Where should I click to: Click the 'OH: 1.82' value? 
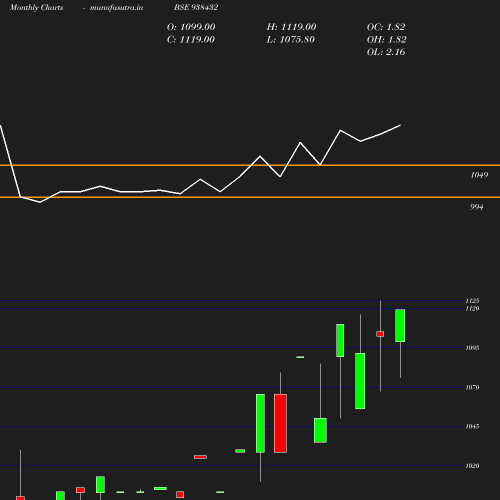point(387,40)
